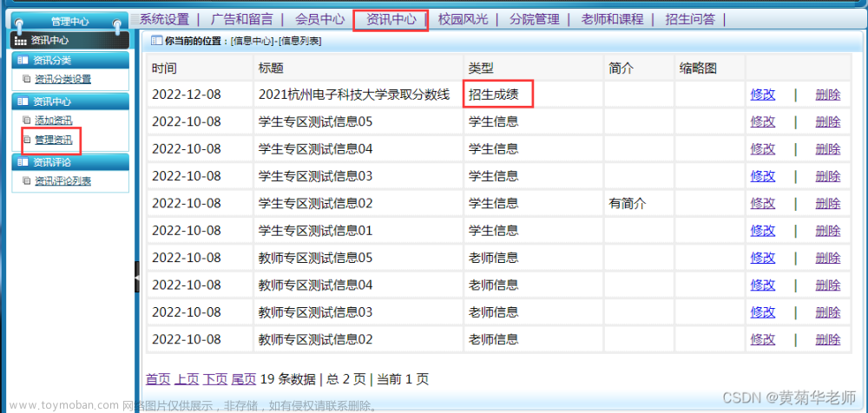Image resolution: width=868 pixels, height=413 pixels.
Task: Open the 校园风光 menu
Action: coord(464,19)
